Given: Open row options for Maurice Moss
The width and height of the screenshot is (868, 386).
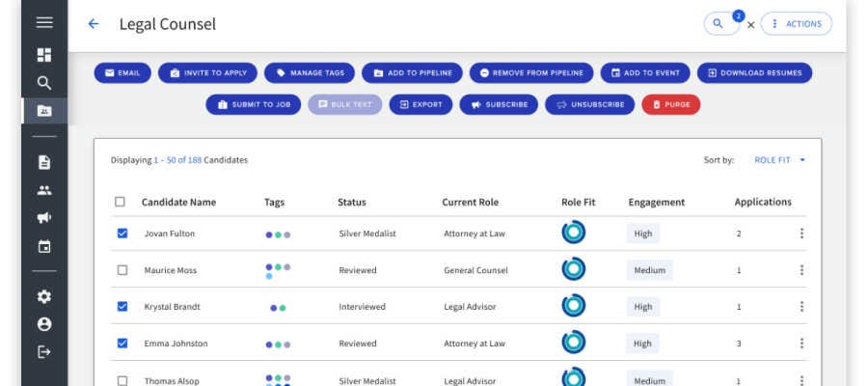Looking at the screenshot, I should tap(801, 270).
